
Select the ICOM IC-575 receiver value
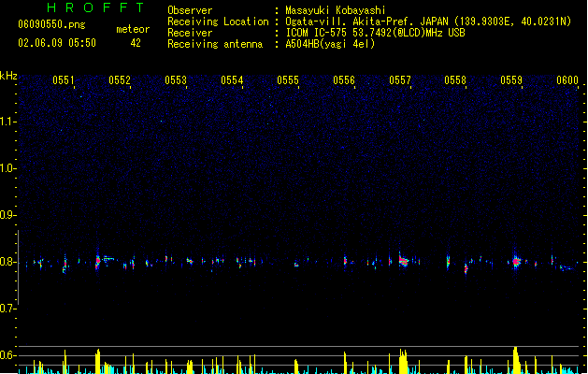375,33
